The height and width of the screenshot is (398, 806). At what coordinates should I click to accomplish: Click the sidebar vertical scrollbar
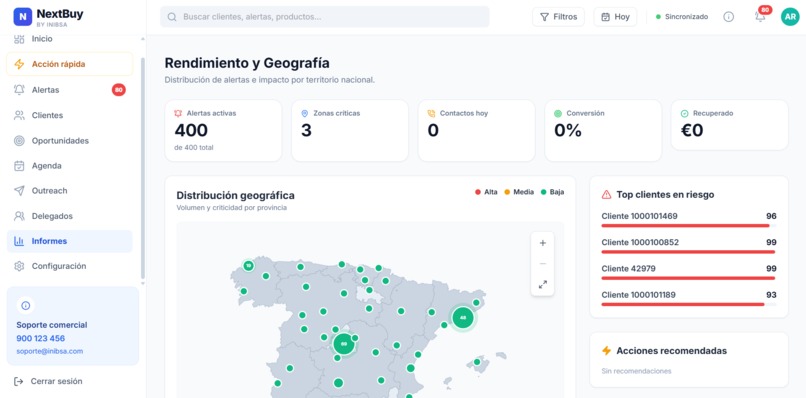142,167
